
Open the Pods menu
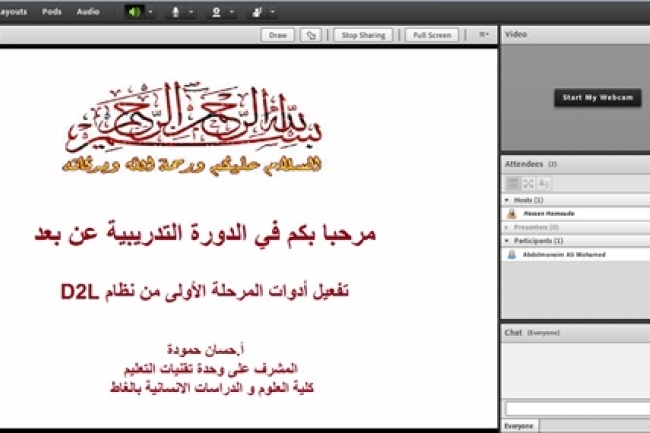[x=52, y=12]
